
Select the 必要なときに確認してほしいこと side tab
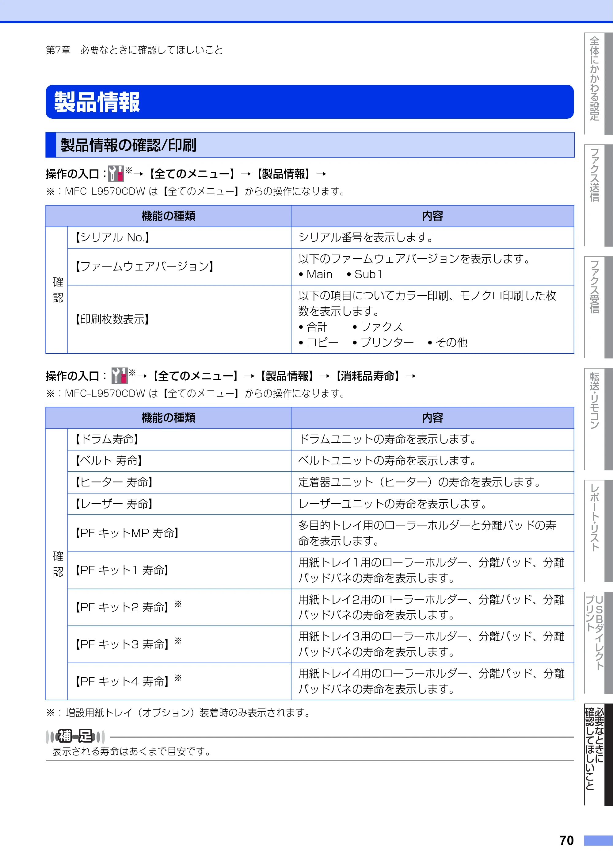(x=598, y=755)
